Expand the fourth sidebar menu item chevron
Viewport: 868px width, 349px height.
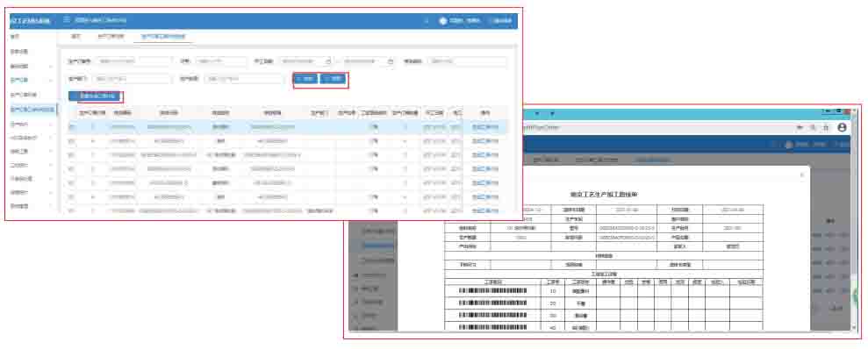(x=51, y=81)
